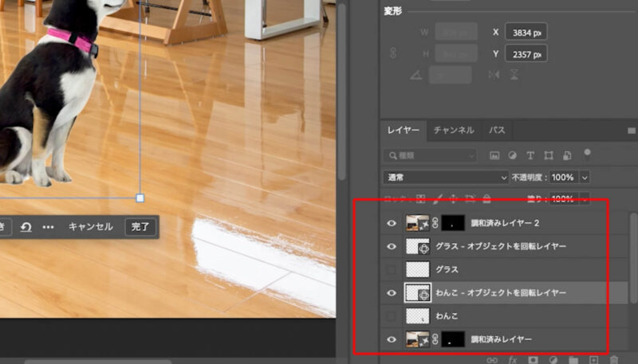Viewport: 638px width, 364px height.
Task: Filter layers by type (T) icon
Action: tap(531, 155)
